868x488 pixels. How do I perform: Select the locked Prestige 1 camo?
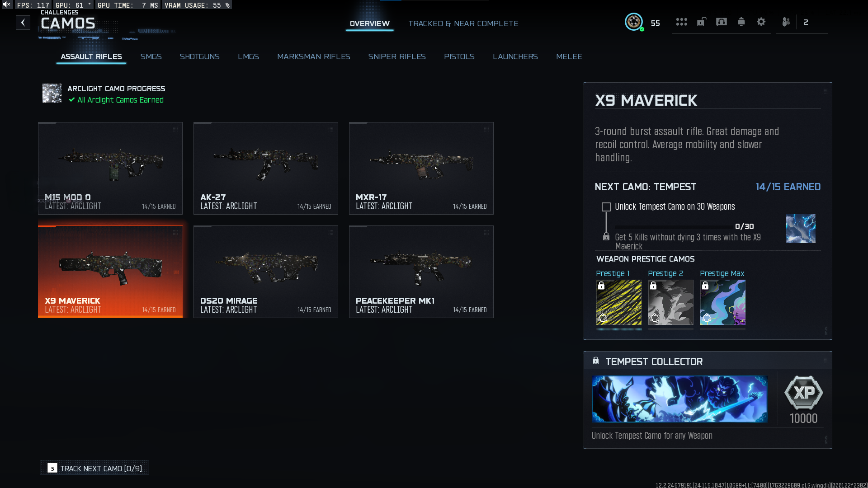[x=618, y=302]
